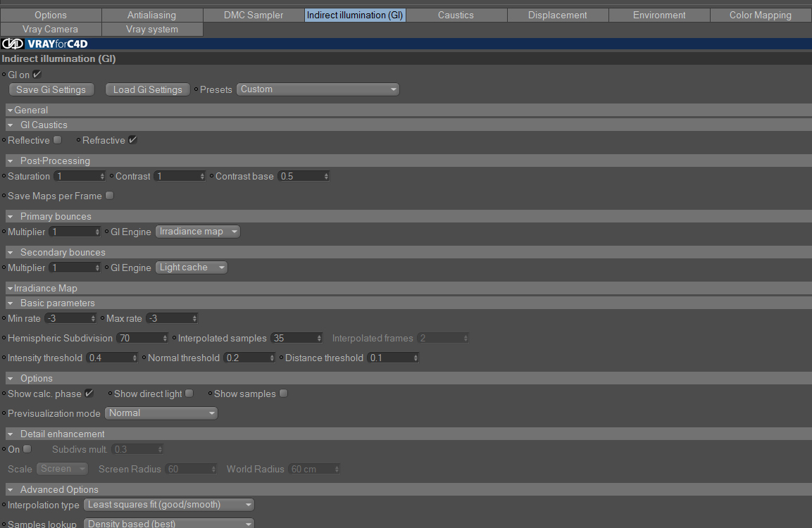Open the Presets dropdown showing Custom
The height and width of the screenshot is (528, 812).
point(318,89)
